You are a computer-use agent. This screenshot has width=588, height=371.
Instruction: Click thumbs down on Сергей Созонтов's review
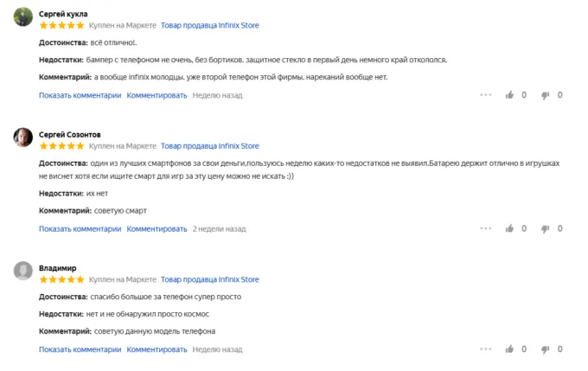click(x=546, y=229)
